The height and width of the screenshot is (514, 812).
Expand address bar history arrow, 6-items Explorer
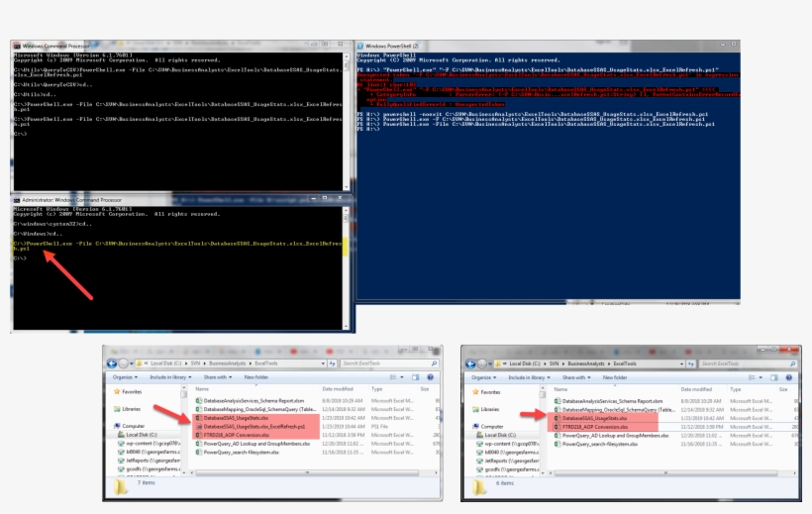[681, 363]
